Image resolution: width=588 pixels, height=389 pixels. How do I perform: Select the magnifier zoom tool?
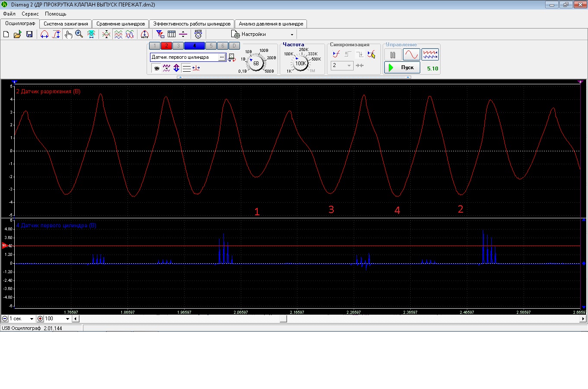79,34
